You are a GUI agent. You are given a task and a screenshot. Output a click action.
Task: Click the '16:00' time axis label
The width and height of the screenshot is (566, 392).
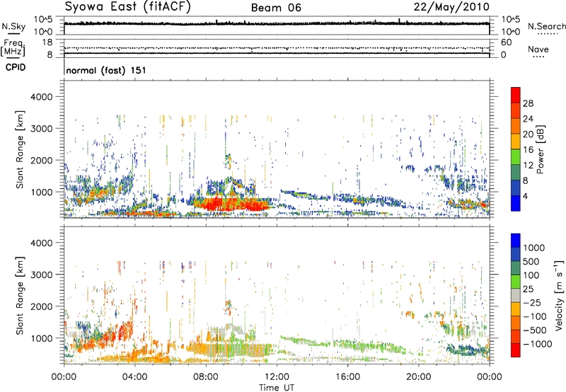coord(347,377)
